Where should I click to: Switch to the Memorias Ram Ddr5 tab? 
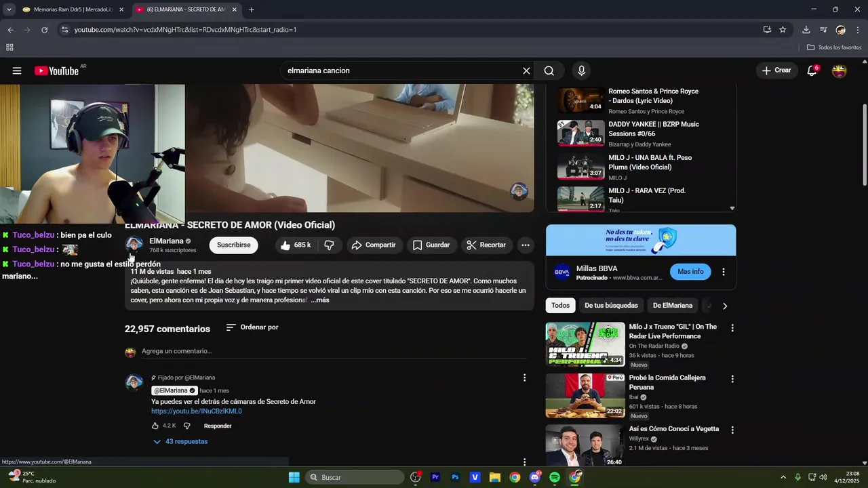click(x=73, y=9)
